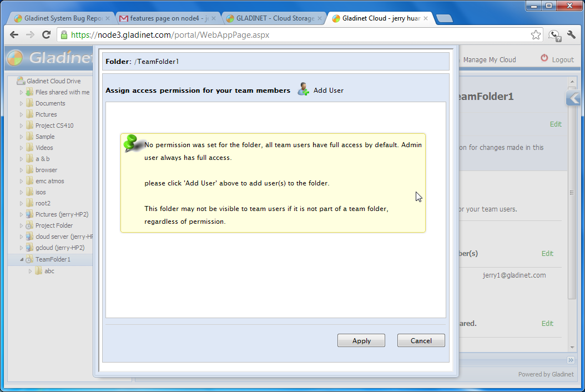Expand the Documents folder node
Screen dimensions: 585x392
(21, 103)
